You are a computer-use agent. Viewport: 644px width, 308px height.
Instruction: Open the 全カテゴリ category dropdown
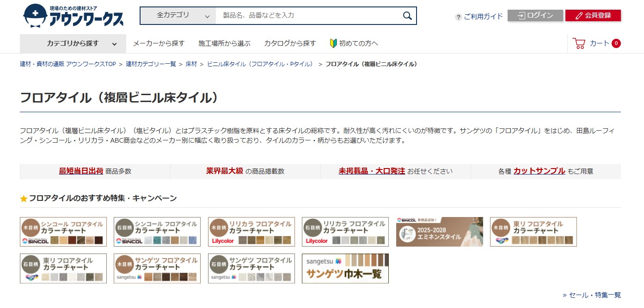[x=178, y=16]
